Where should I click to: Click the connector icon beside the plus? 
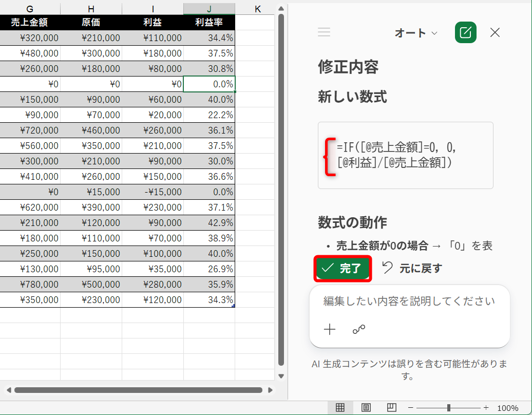[x=358, y=329]
